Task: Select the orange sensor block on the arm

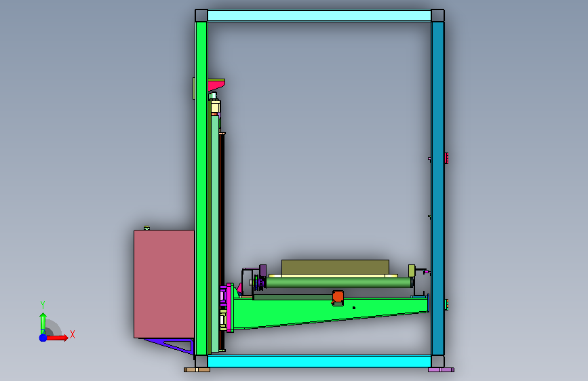Action: pyautogui.click(x=338, y=297)
